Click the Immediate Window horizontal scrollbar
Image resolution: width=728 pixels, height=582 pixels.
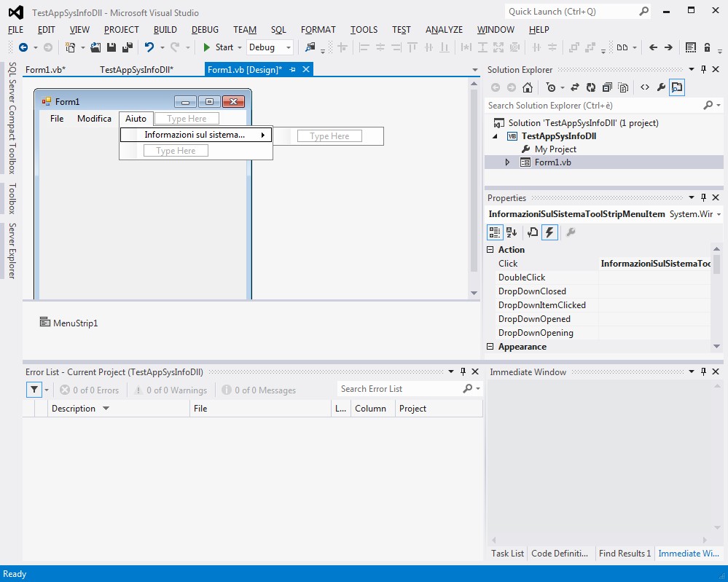click(x=599, y=540)
